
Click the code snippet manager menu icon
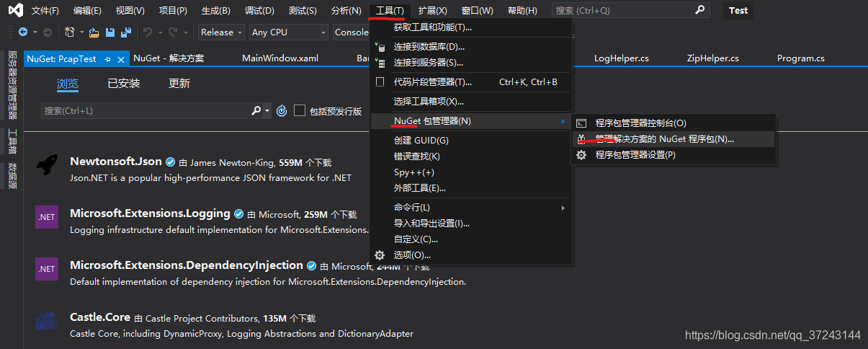[380, 82]
